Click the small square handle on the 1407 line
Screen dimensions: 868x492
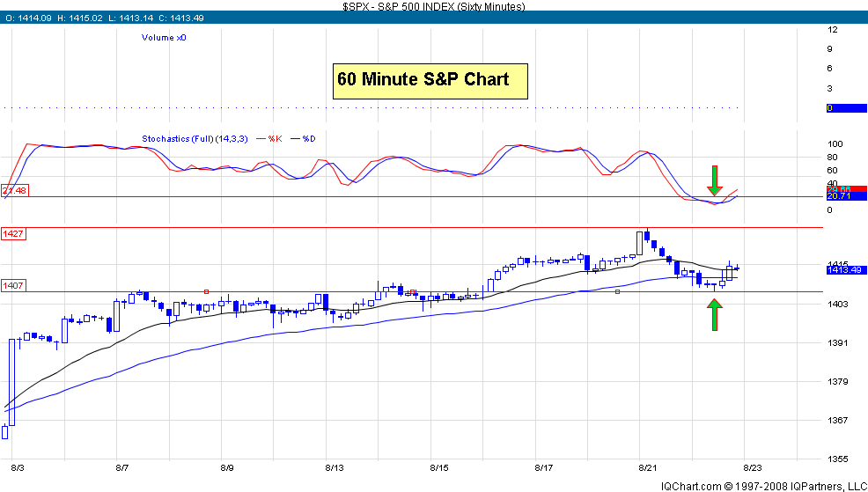617,291
